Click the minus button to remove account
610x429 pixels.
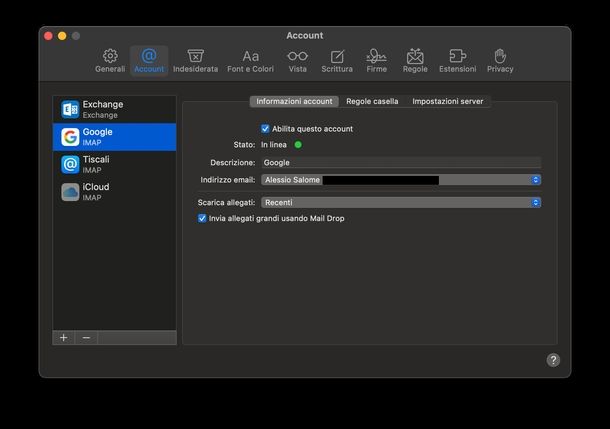point(86,338)
